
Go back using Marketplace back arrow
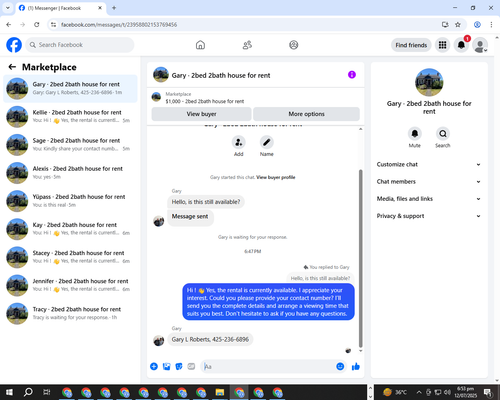[x=12, y=67]
